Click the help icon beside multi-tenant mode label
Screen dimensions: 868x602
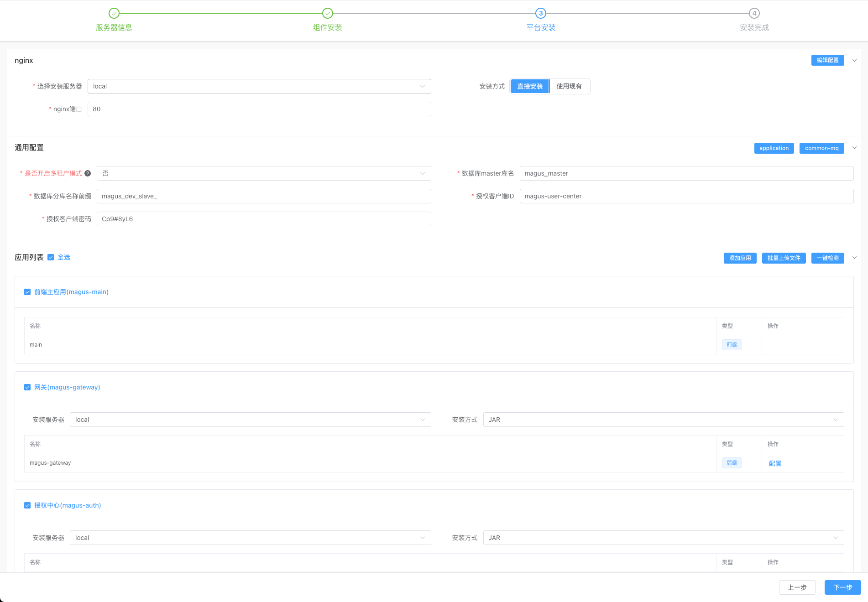(x=88, y=173)
